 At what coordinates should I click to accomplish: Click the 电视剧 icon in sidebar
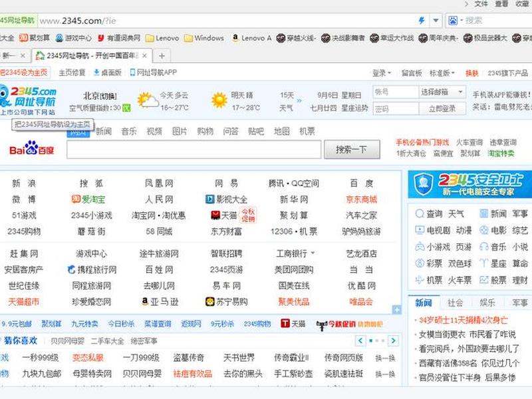tap(420, 230)
